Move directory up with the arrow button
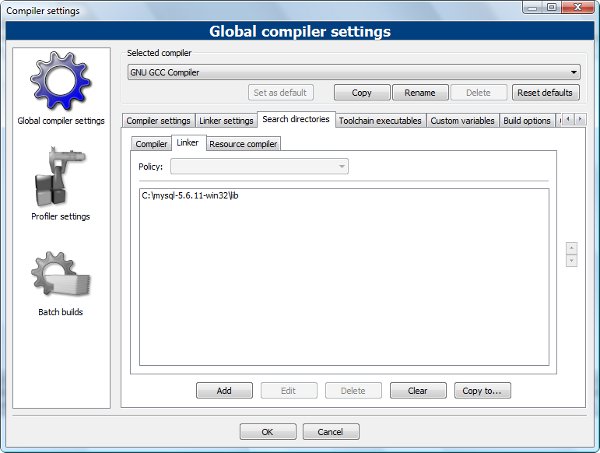The height and width of the screenshot is (453, 600). click(571, 247)
